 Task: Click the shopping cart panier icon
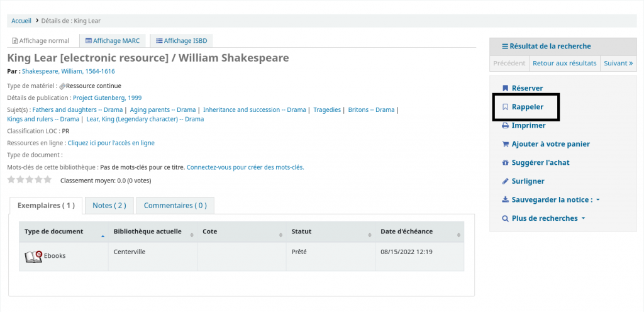tap(505, 144)
